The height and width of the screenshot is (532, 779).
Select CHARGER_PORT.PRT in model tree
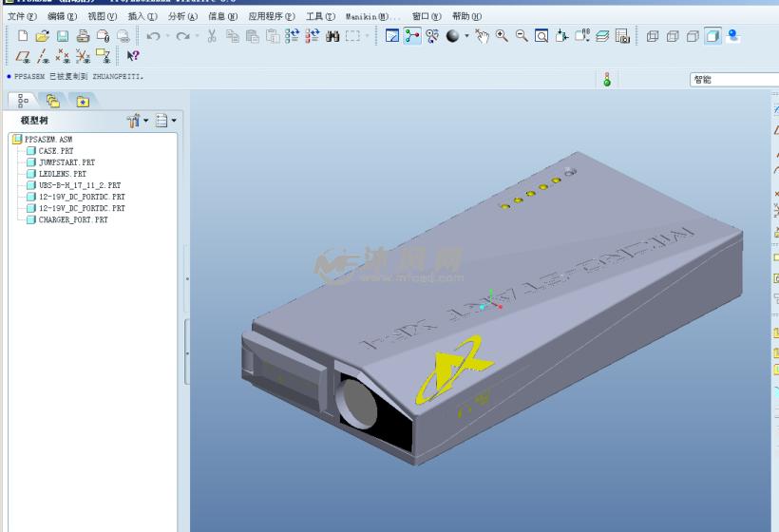[72, 219]
